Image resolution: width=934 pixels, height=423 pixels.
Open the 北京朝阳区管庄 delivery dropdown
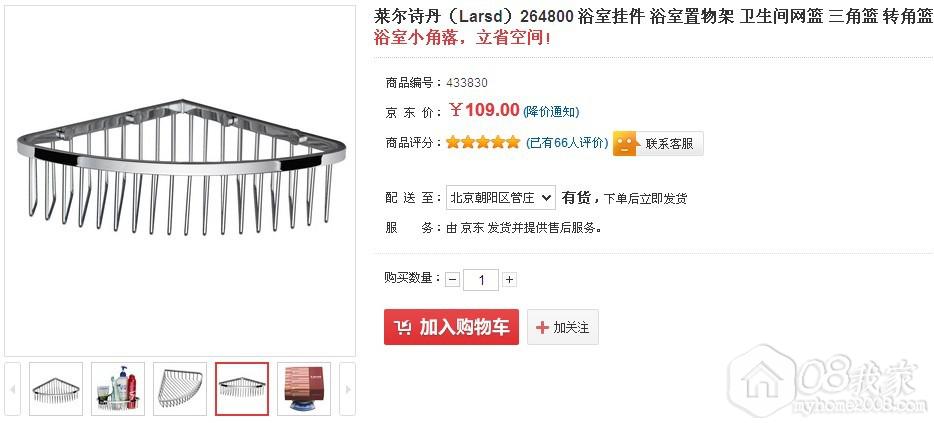click(500, 197)
